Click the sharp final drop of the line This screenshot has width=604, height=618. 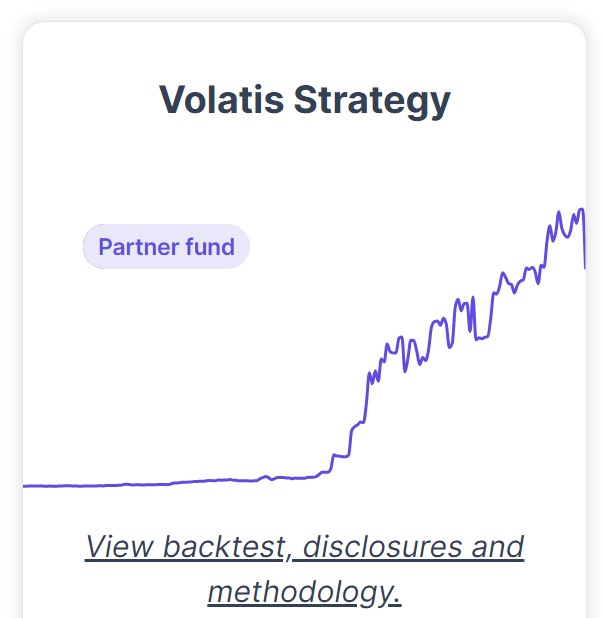[584, 240]
